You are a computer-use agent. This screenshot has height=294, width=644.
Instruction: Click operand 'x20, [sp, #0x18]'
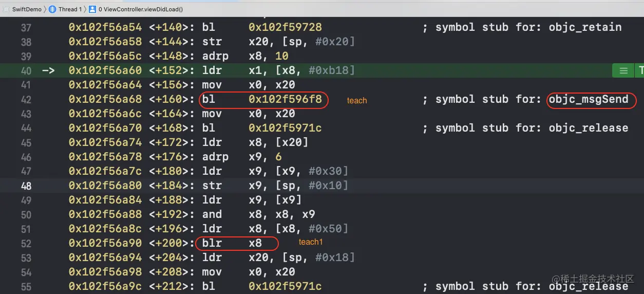(x=301, y=258)
